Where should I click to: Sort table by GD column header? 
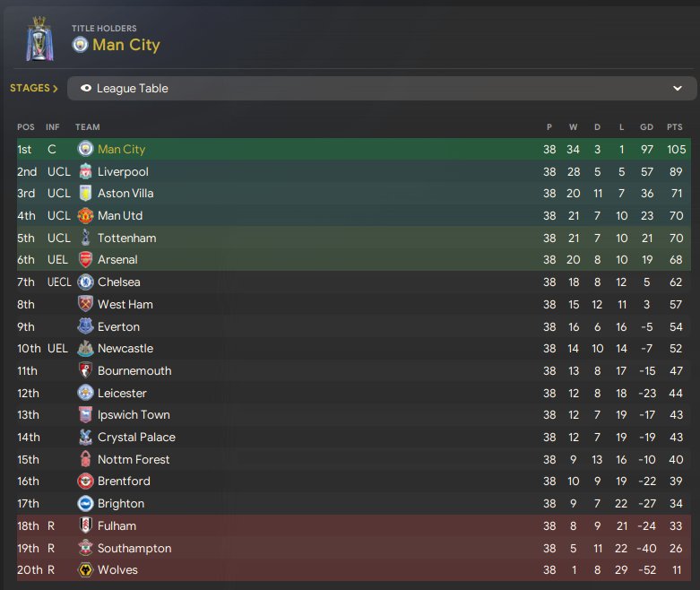click(x=646, y=126)
